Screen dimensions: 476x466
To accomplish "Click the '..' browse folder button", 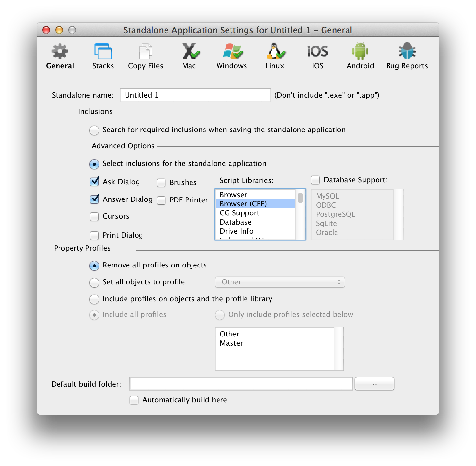I will [x=375, y=384].
